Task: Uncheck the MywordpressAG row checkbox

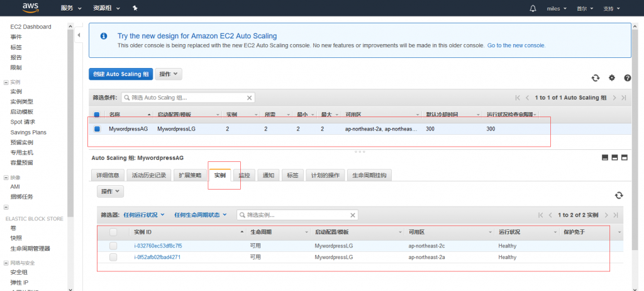Action: pyautogui.click(x=97, y=129)
